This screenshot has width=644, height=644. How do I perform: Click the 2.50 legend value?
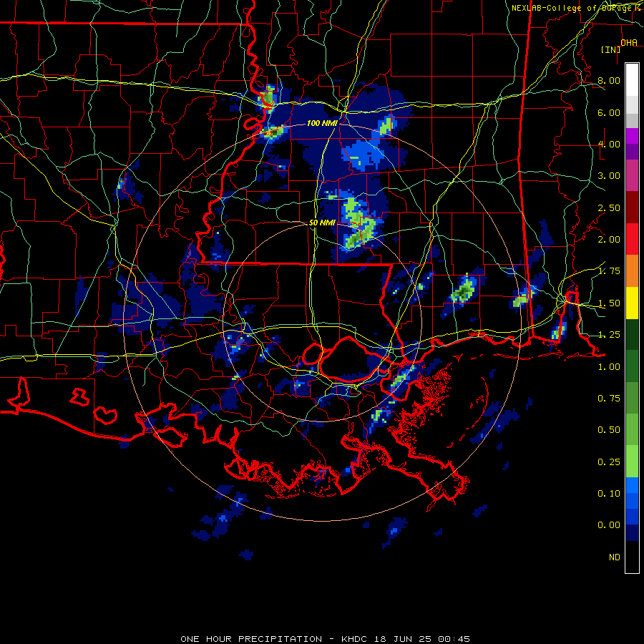pos(609,208)
